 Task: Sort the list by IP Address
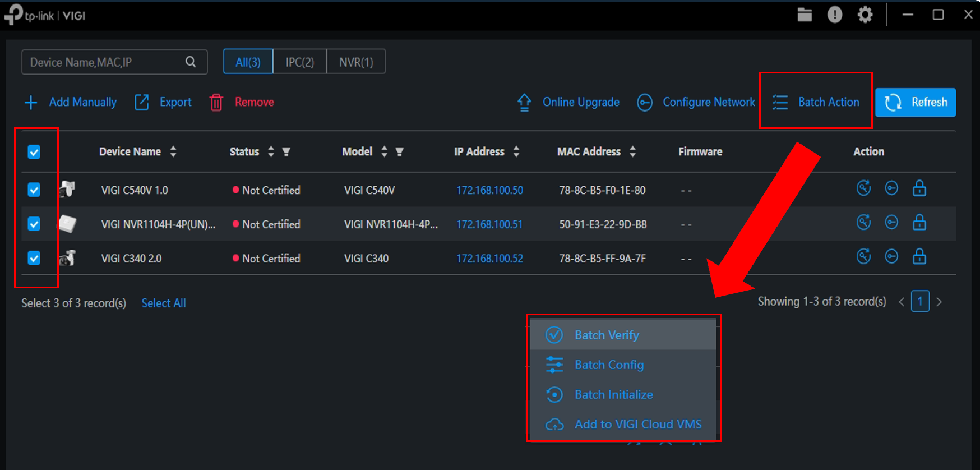coord(516,151)
